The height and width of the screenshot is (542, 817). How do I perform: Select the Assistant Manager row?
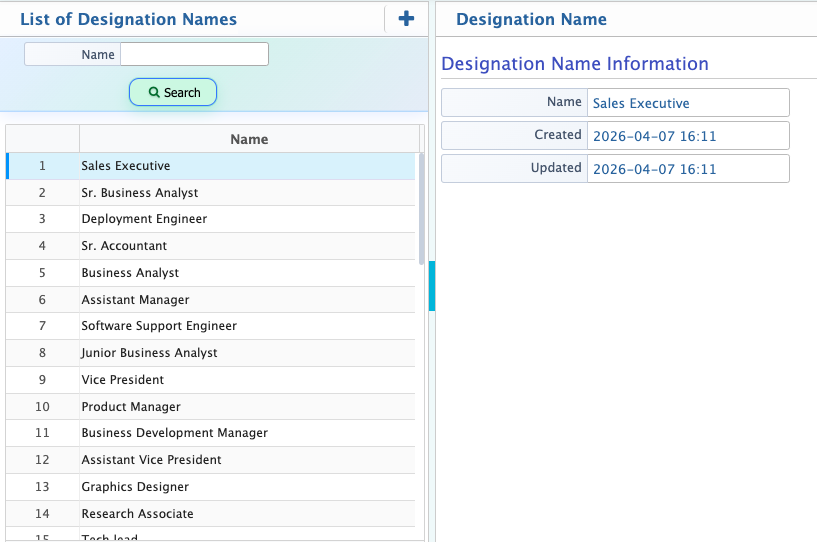pyautogui.click(x=211, y=300)
